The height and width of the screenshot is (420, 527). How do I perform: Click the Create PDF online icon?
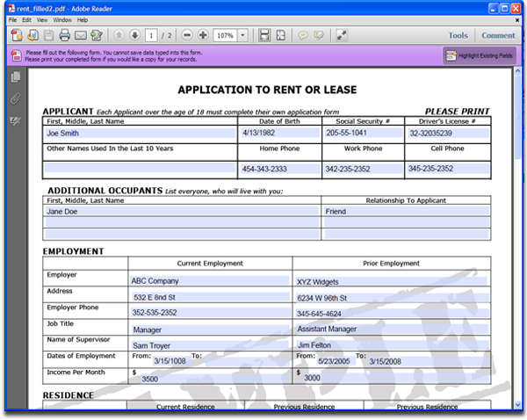(16, 35)
